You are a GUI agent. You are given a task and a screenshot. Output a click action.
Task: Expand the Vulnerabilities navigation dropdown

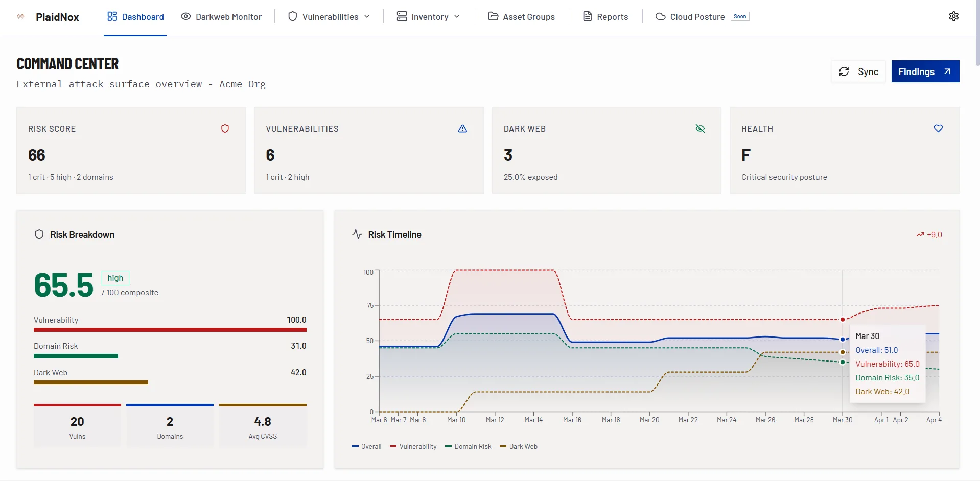[x=367, y=16]
